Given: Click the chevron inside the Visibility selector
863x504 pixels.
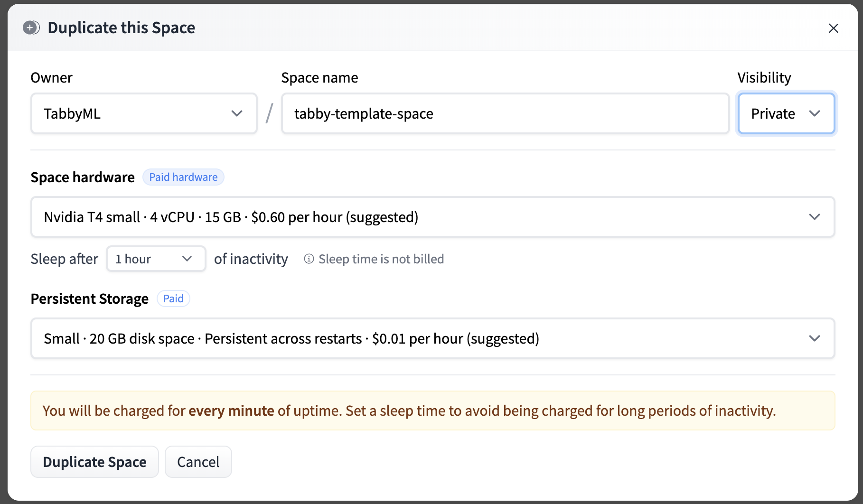Looking at the screenshot, I should (816, 113).
